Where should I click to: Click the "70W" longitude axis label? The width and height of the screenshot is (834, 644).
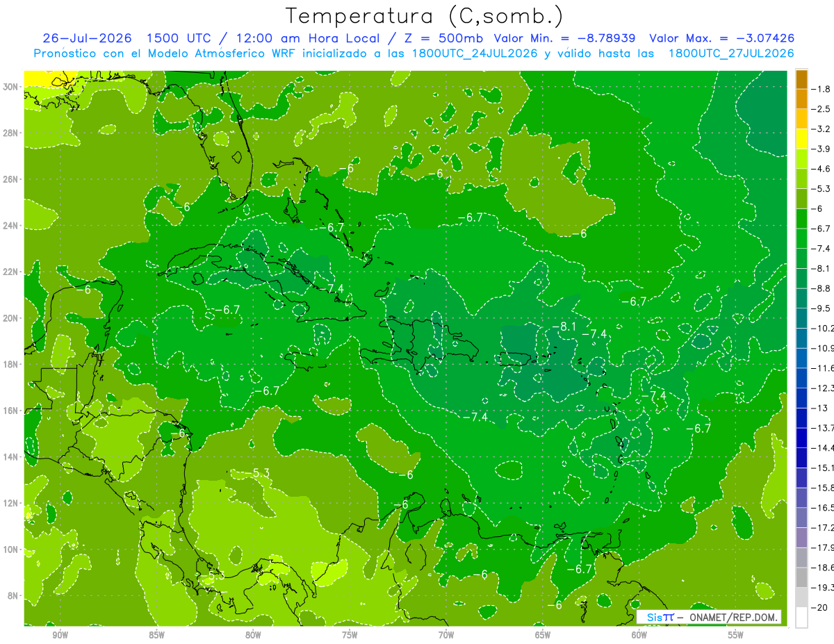point(446,635)
